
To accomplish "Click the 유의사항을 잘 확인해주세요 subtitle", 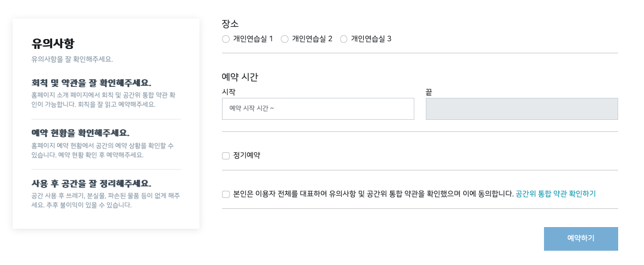I will pos(72,59).
